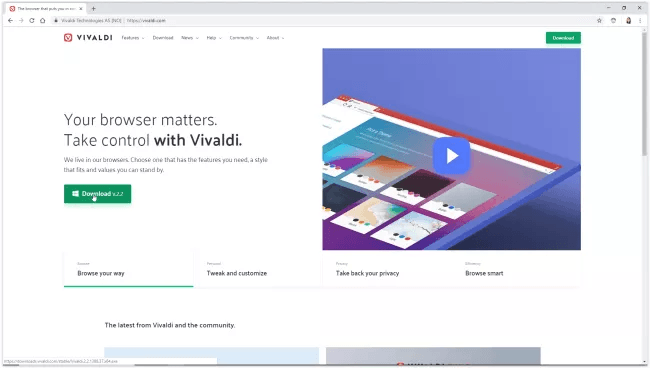Open a new tab with plus button
650x368 pixels.
[93, 8]
